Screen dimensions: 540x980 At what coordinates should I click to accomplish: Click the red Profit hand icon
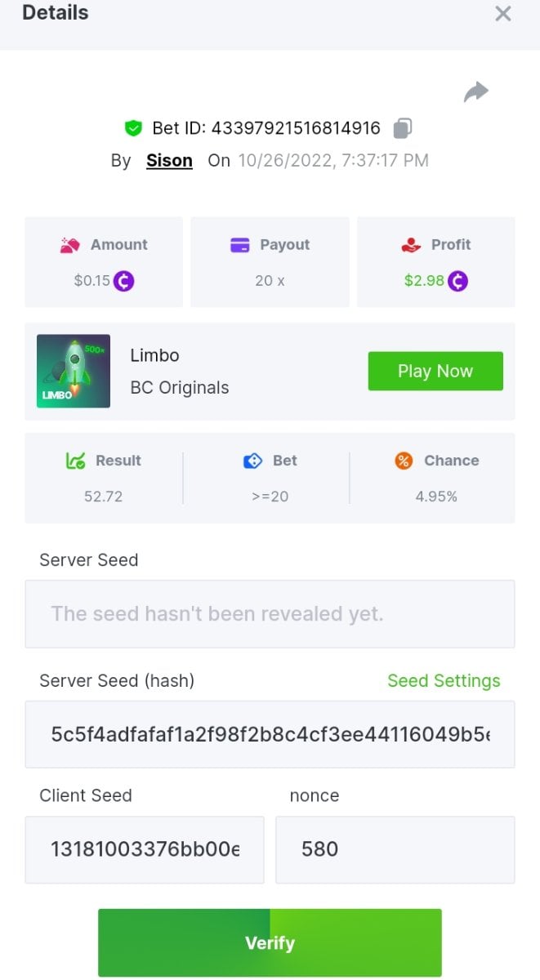pos(410,245)
